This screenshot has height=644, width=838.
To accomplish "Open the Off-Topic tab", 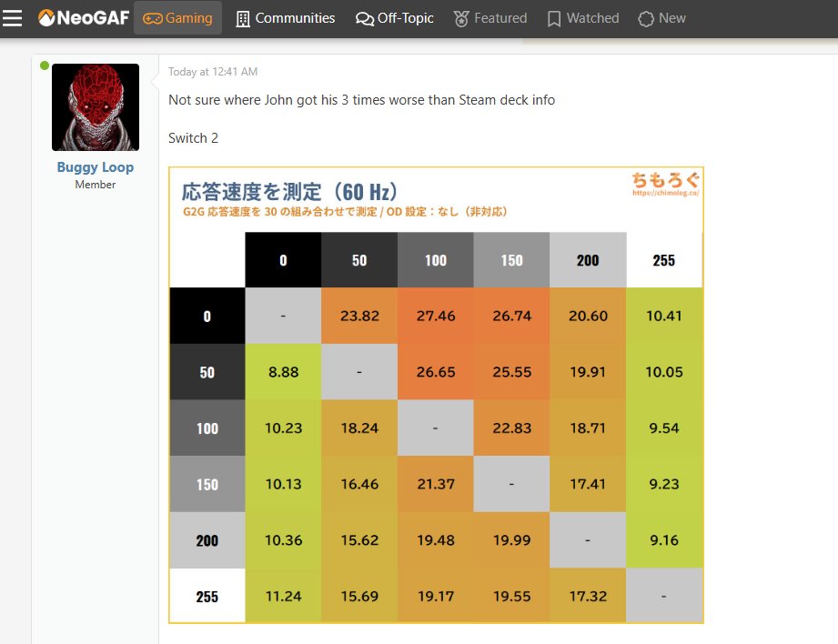I will tap(394, 18).
